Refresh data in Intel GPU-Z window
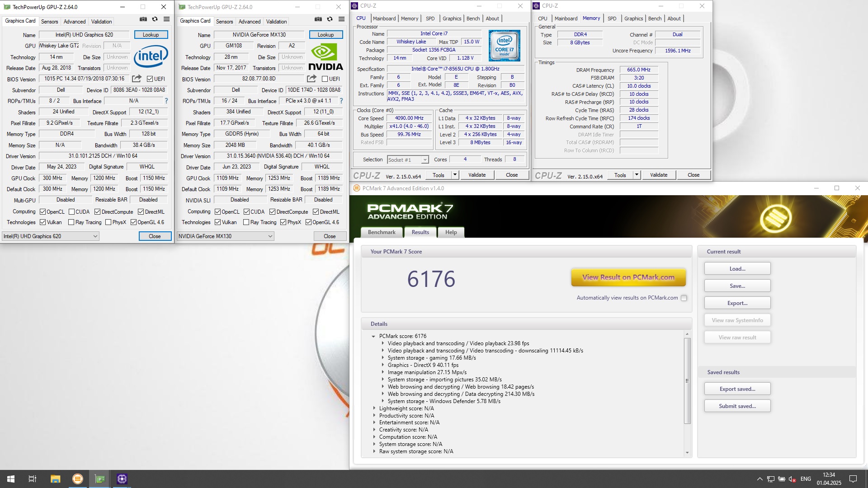The width and height of the screenshot is (868, 488). pos(155,19)
